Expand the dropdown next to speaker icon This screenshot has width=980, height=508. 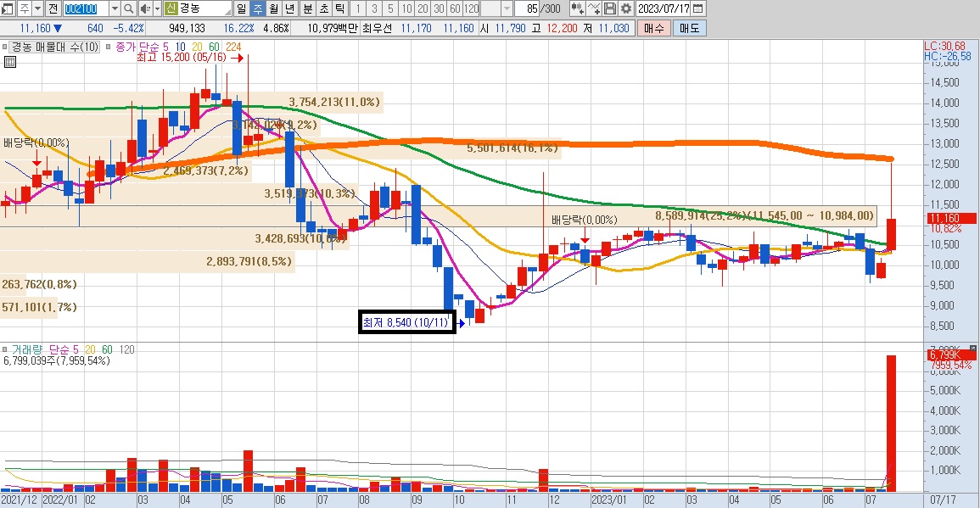(157, 8)
